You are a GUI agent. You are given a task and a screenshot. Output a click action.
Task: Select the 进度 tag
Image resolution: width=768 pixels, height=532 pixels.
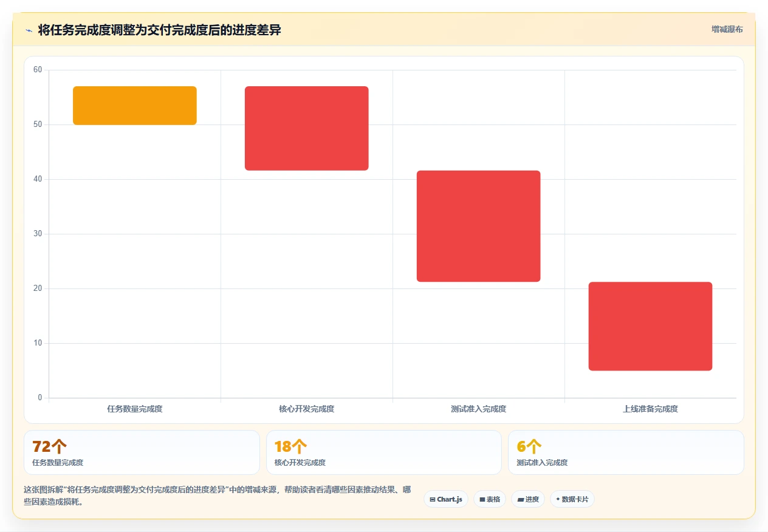[x=528, y=499]
